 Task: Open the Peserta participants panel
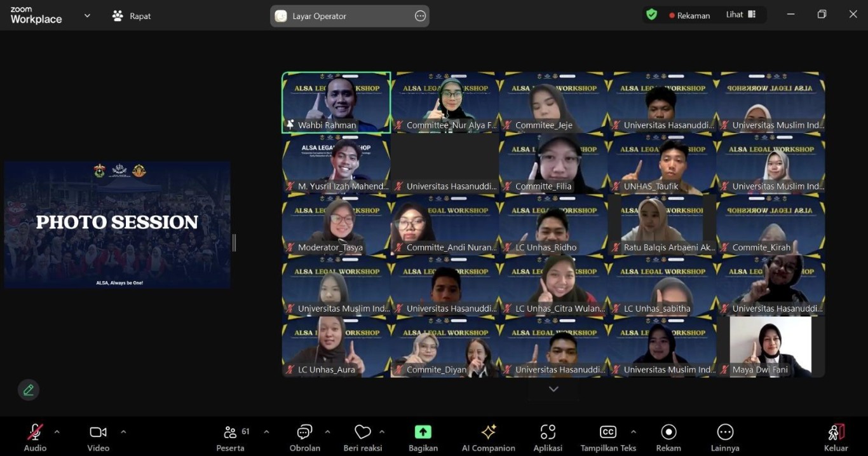point(230,438)
